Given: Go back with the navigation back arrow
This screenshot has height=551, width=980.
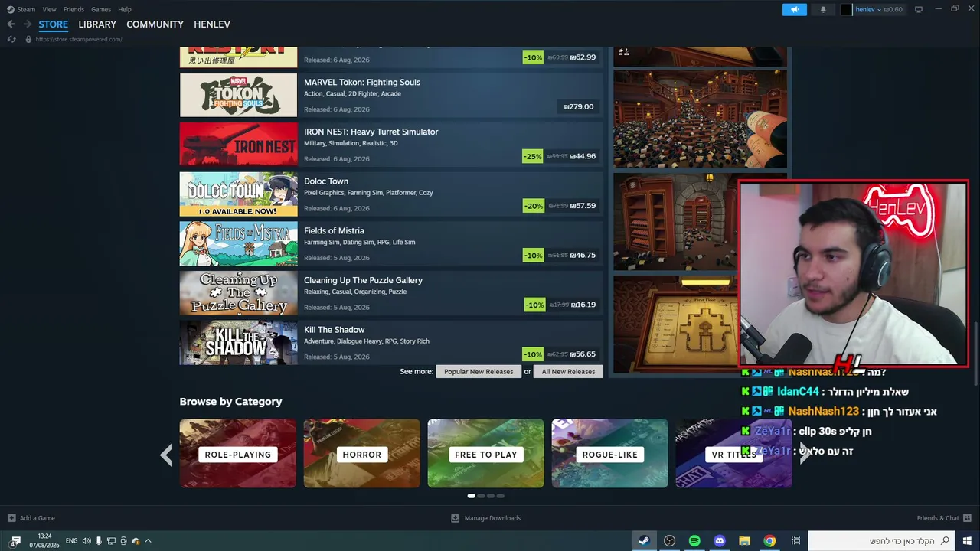Looking at the screenshot, I should pos(11,24).
